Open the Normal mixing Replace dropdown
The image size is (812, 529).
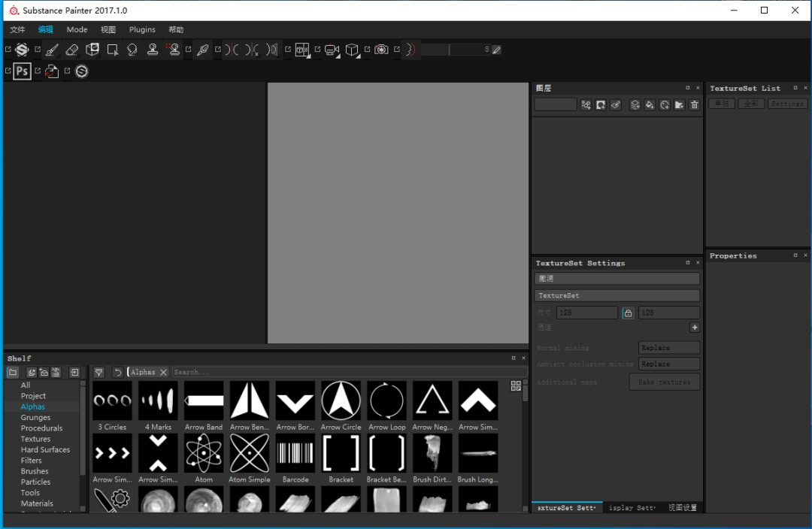(x=669, y=348)
